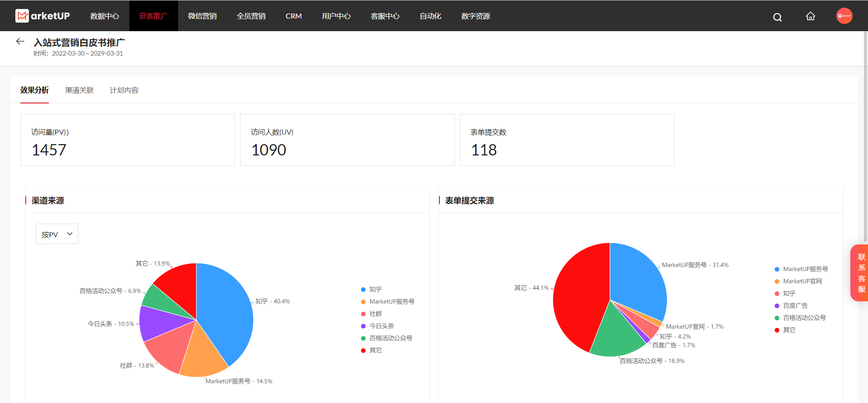Switch to 效果分析 tab

pyautogui.click(x=34, y=90)
